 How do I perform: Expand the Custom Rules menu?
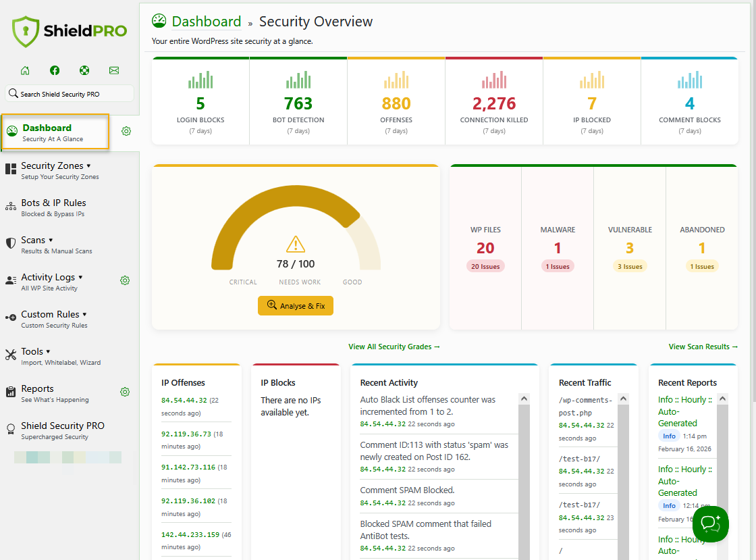(85, 315)
